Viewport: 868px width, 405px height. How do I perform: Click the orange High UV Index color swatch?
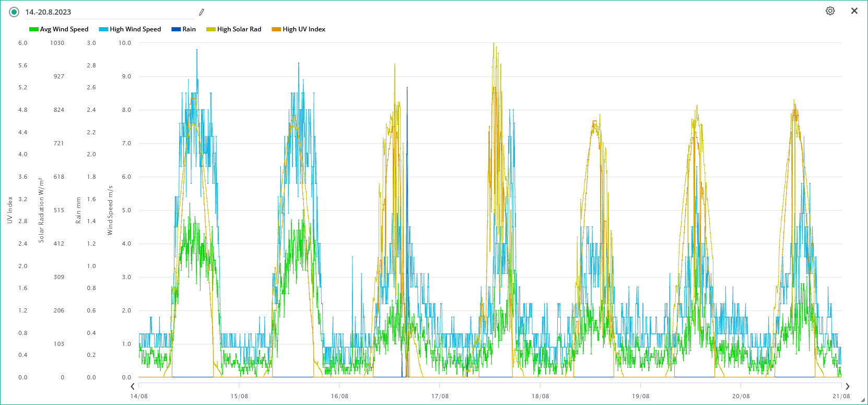(x=276, y=29)
